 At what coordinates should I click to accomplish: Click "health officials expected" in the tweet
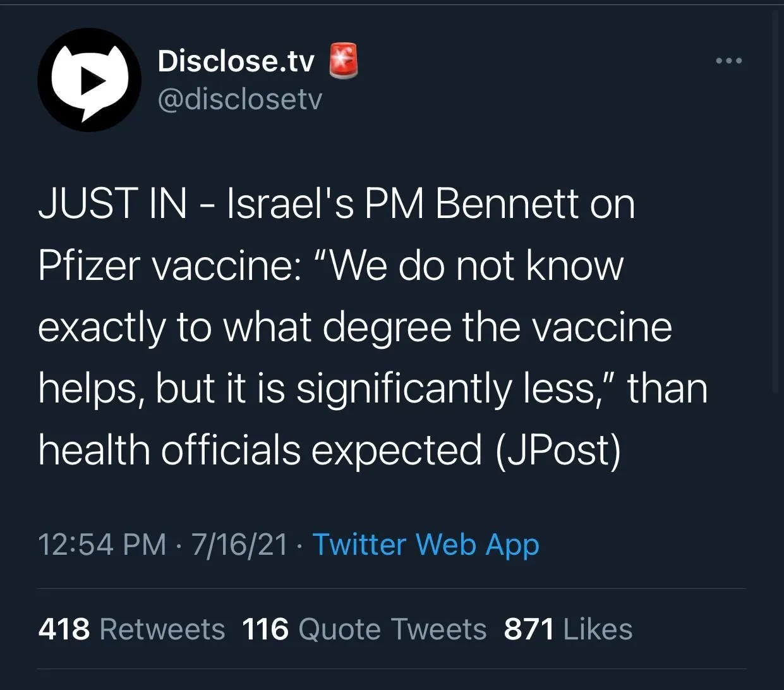tap(260, 450)
